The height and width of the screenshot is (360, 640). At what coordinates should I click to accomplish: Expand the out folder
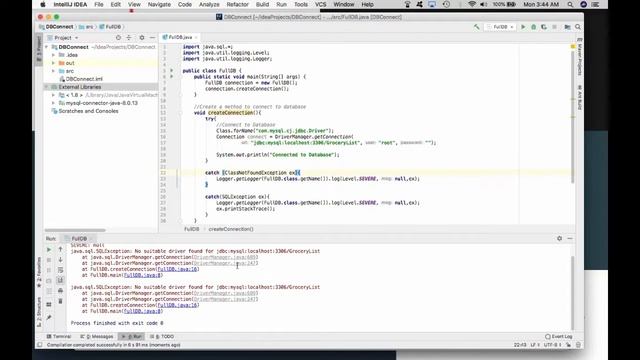coord(53,63)
